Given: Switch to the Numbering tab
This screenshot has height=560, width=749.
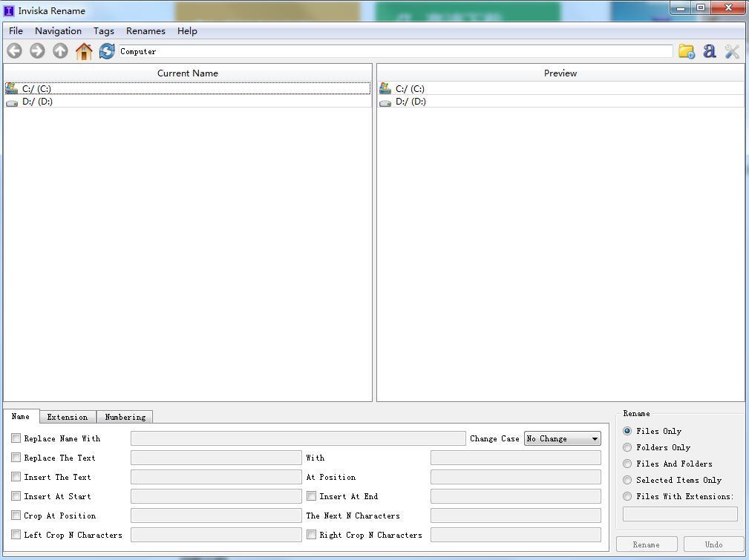Looking at the screenshot, I should pos(125,417).
